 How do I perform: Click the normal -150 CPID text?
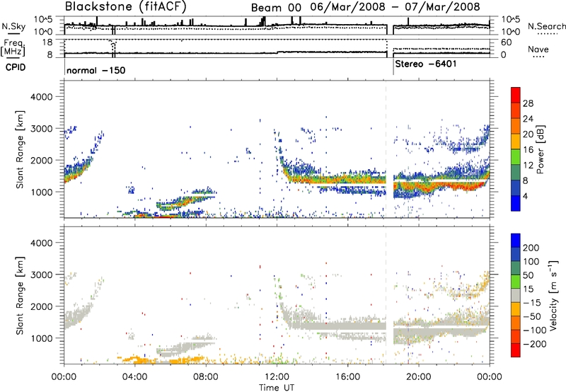(x=96, y=70)
